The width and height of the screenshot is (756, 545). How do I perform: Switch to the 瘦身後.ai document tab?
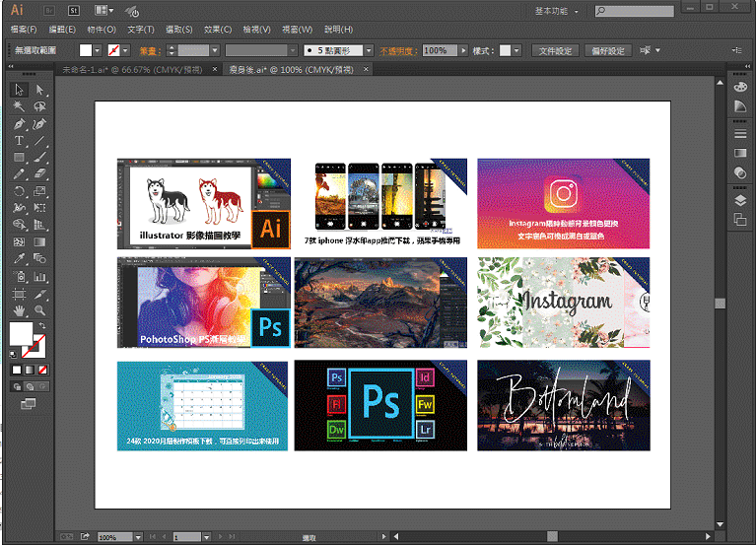point(291,70)
